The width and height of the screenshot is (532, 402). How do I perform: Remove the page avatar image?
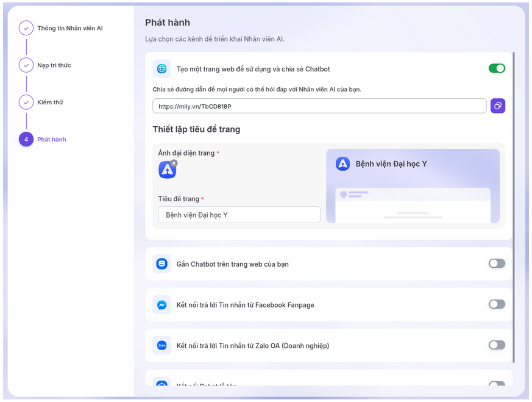[174, 163]
